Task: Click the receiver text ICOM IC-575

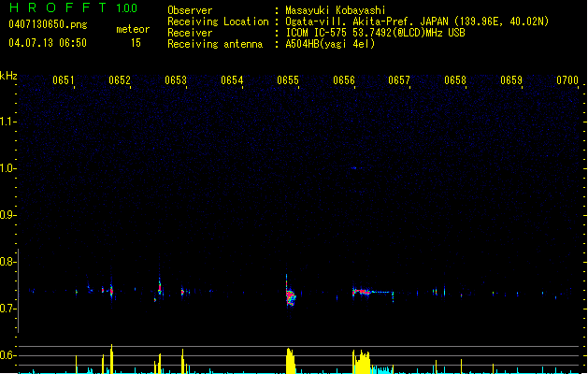Action: coord(316,33)
